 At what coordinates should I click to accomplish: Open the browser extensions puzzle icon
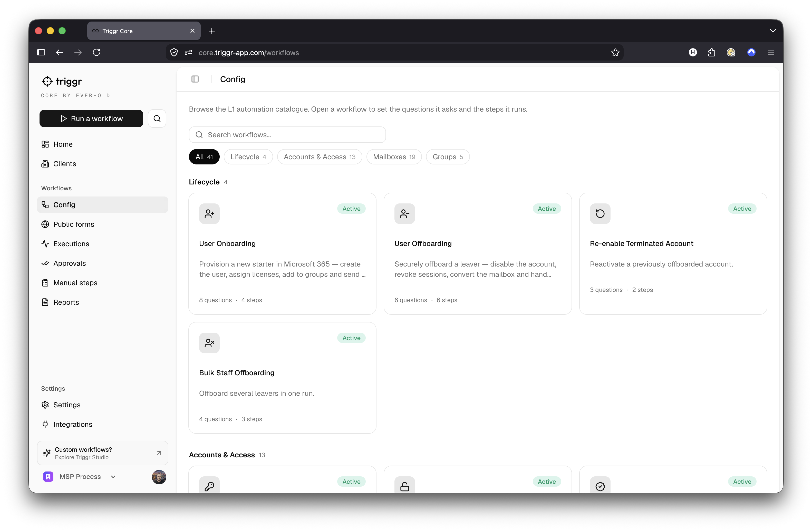(712, 53)
